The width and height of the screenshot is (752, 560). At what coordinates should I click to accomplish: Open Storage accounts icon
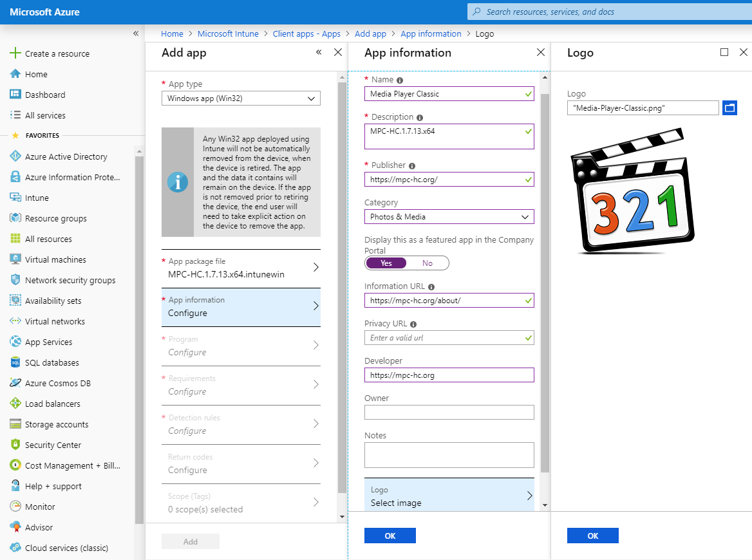15,424
